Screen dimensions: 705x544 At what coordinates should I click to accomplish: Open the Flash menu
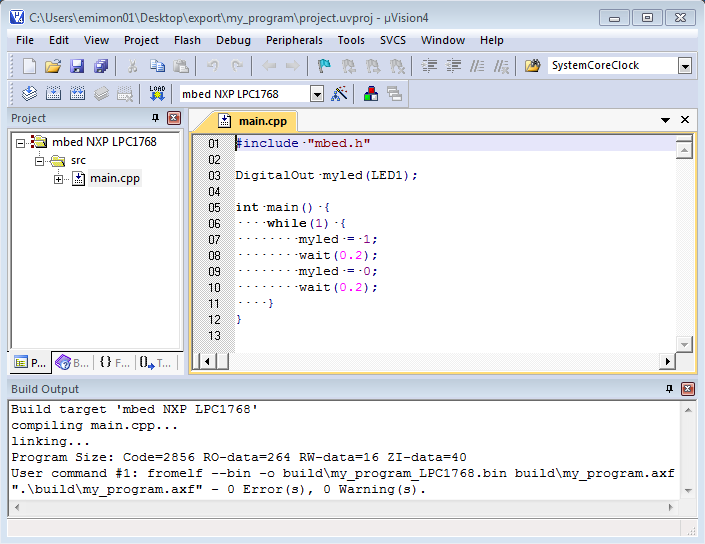pyautogui.click(x=187, y=40)
